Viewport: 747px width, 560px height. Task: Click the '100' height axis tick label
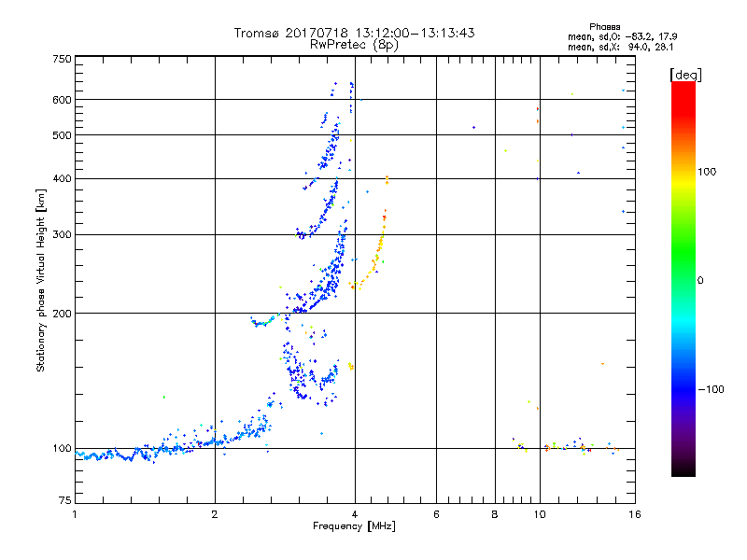pyautogui.click(x=62, y=449)
